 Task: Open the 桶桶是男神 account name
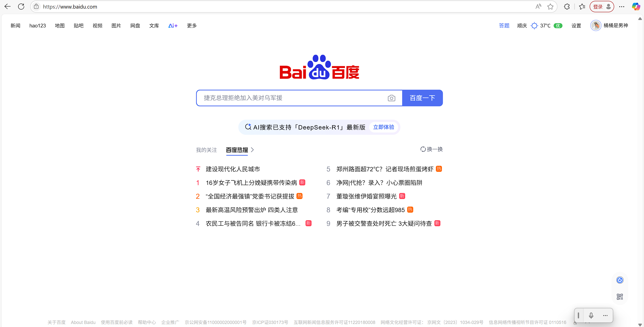[x=616, y=25]
